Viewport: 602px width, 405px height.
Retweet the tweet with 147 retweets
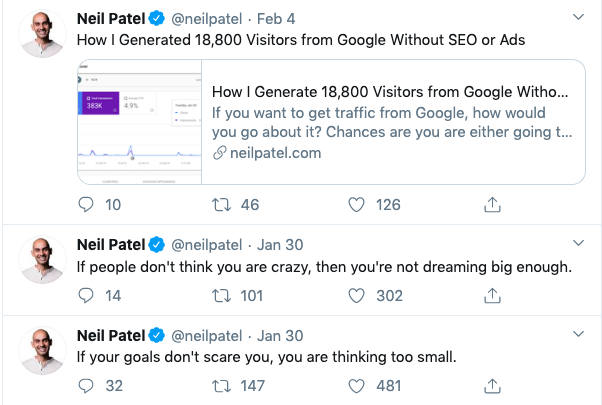tap(222, 386)
